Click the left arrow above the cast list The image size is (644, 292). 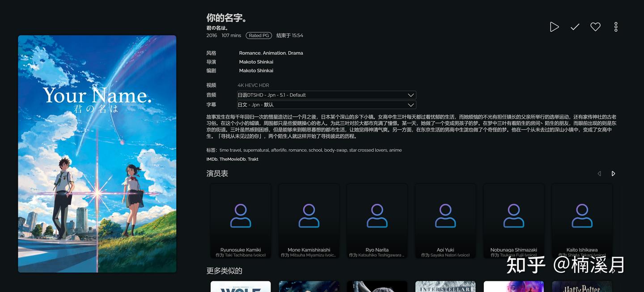(x=599, y=173)
